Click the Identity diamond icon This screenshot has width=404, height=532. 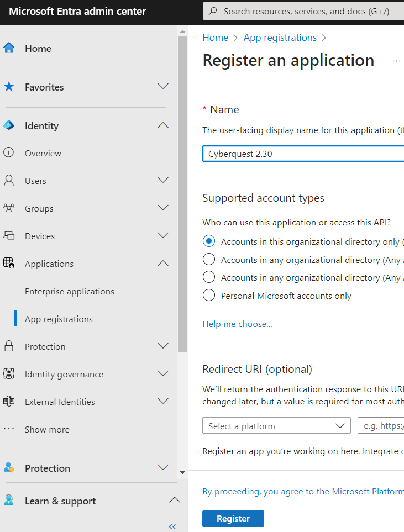pos(9,125)
